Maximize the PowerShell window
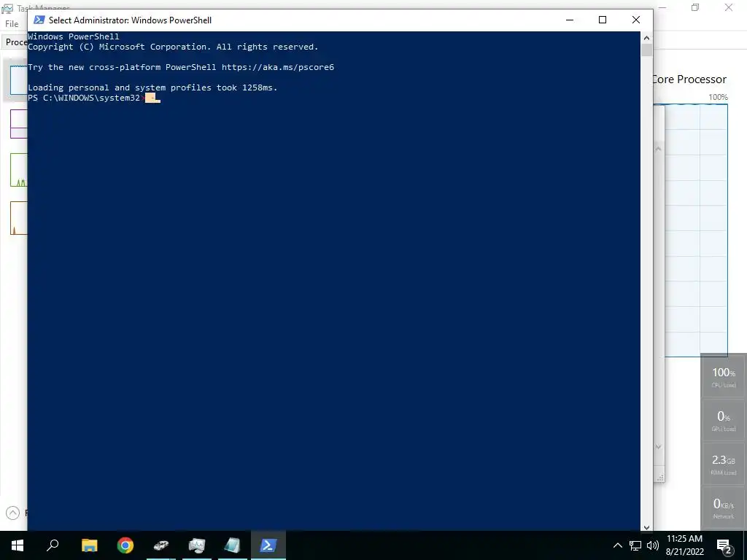The width and height of the screenshot is (747, 560). (603, 20)
